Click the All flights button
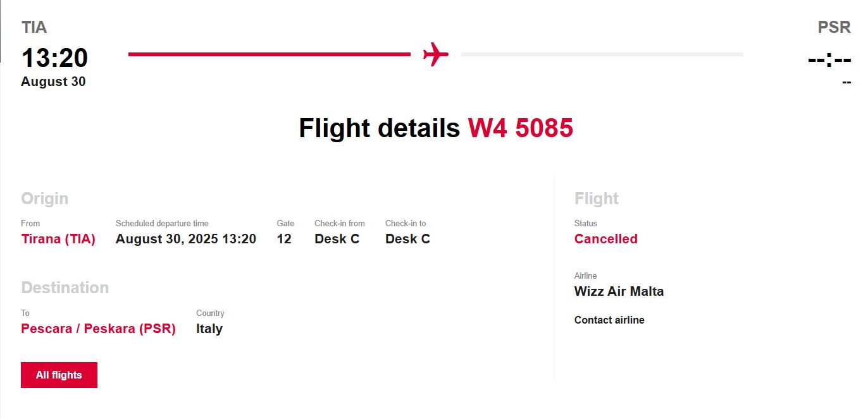The width and height of the screenshot is (868, 419). click(59, 375)
